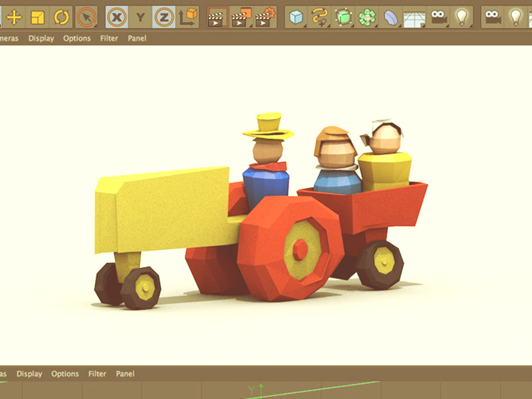The width and height of the screenshot is (532, 399).
Task: Click Render to Picture Viewer icon
Action: pyautogui.click(x=241, y=17)
